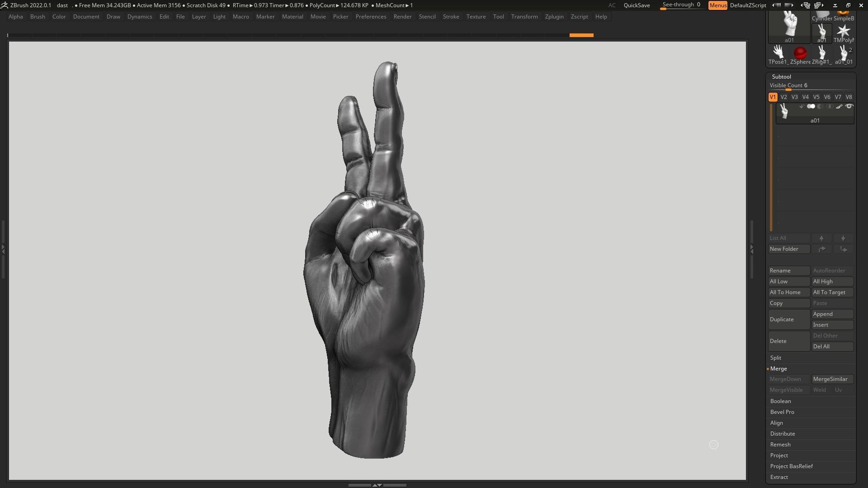The width and height of the screenshot is (868, 488).
Task: Select the Cylinder tool thumbnail
Action: click(821, 16)
